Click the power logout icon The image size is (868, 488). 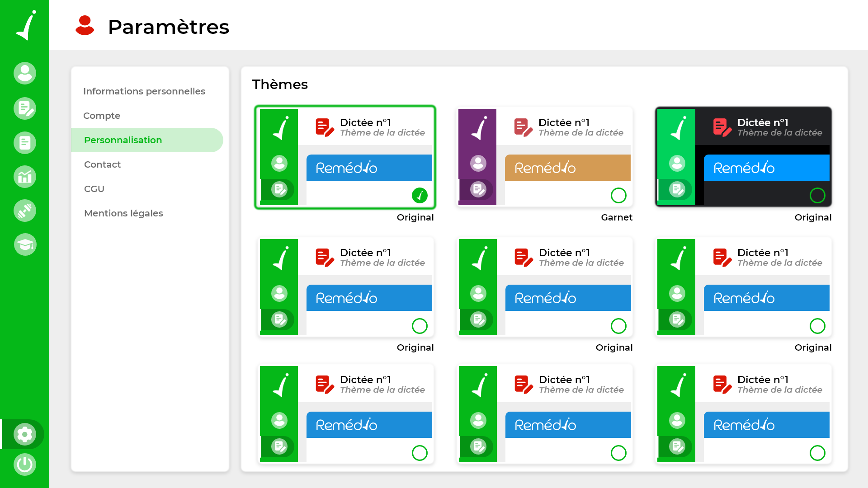click(x=25, y=465)
